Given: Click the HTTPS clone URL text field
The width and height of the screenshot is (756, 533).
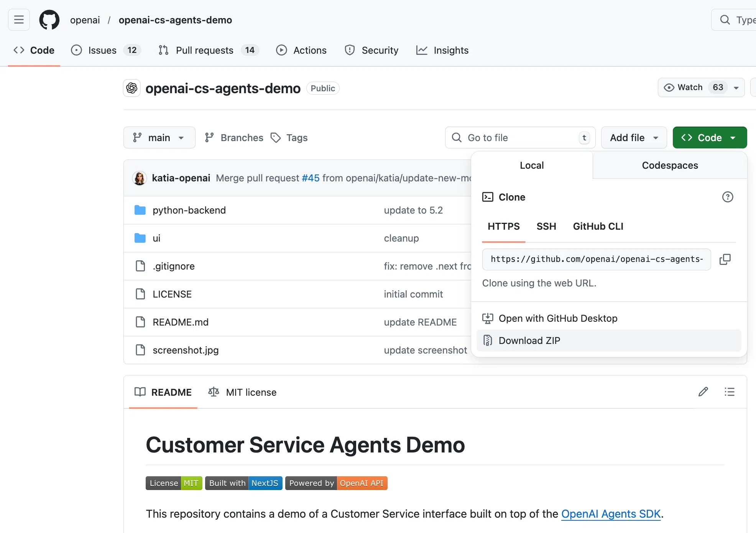Looking at the screenshot, I should coord(597,259).
